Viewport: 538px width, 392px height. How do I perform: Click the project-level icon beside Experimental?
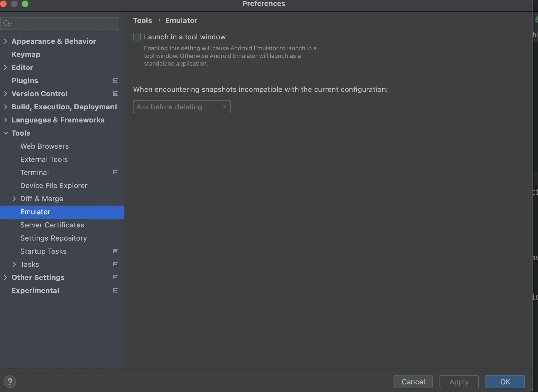(x=116, y=290)
